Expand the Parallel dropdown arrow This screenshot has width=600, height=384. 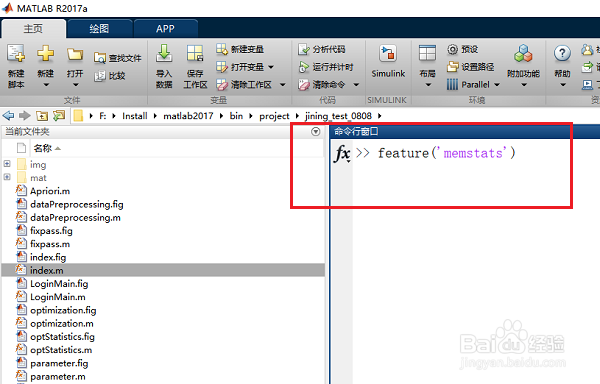(497, 85)
